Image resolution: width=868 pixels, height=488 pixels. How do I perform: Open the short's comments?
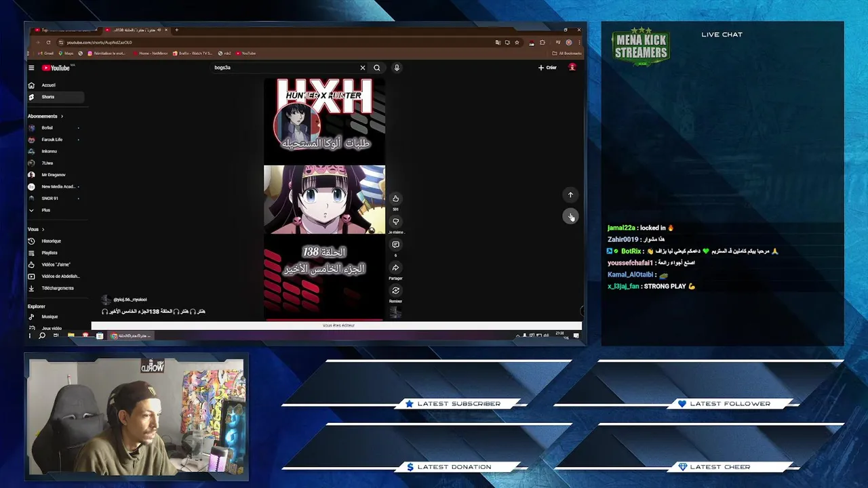click(x=396, y=245)
